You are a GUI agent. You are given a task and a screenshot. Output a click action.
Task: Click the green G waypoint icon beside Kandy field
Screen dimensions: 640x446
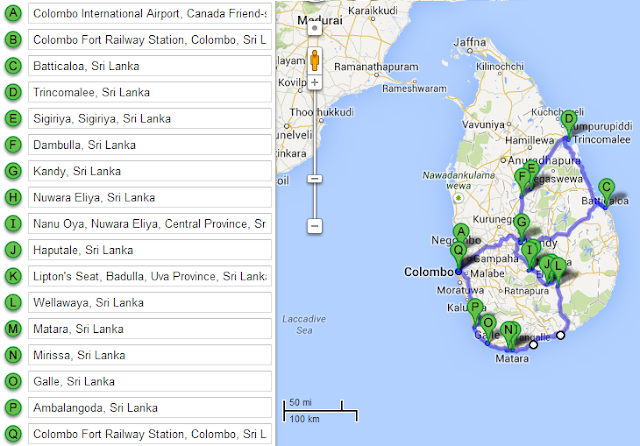click(13, 171)
